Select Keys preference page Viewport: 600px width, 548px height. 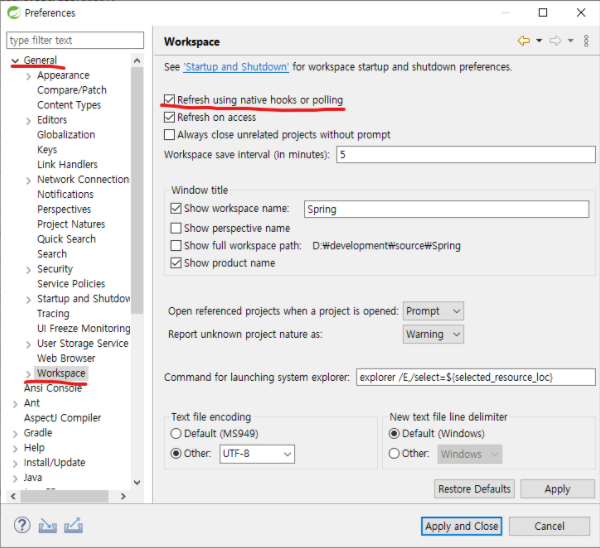point(47,150)
